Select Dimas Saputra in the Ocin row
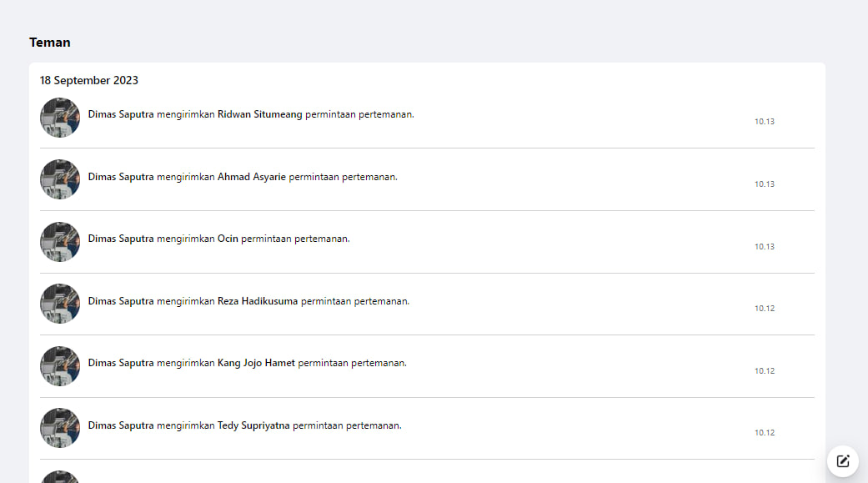 tap(121, 239)
